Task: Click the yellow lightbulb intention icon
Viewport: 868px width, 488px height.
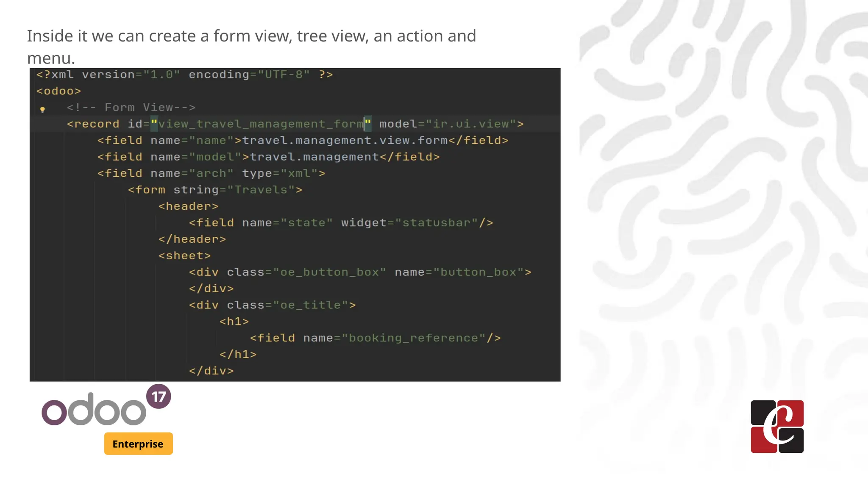Action: 42,110
